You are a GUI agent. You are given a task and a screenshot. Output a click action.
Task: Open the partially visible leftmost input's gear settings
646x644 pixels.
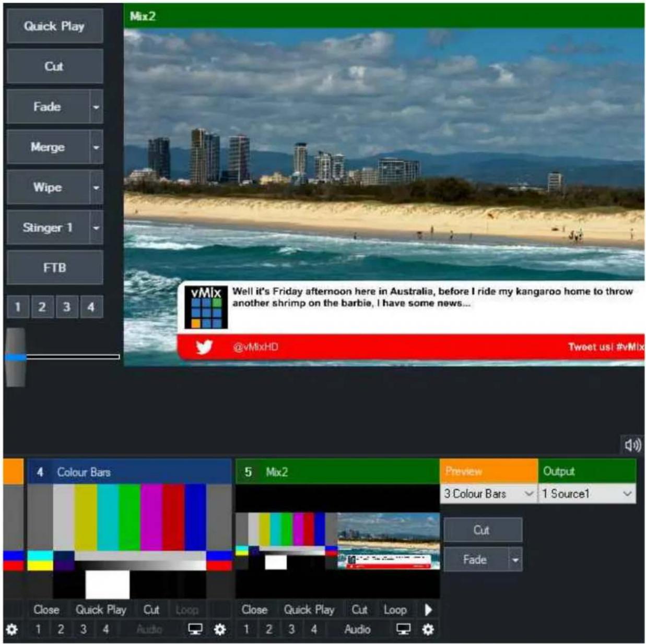pos(12,629)
